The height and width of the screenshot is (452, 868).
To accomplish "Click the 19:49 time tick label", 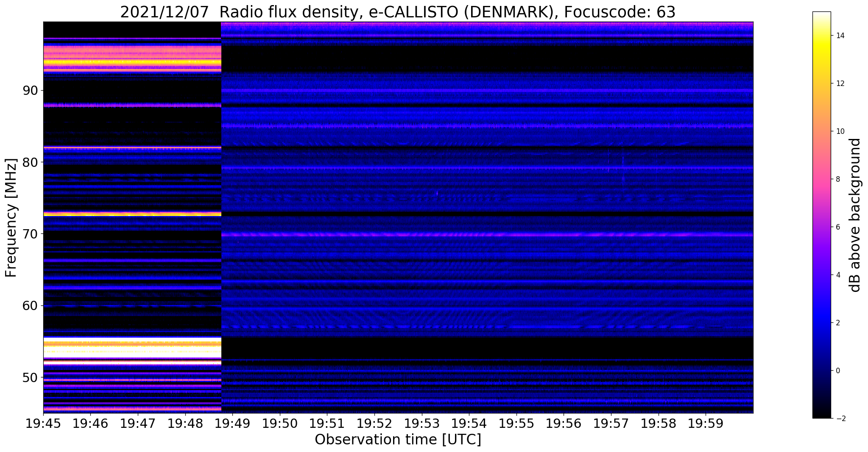I will point(232,423).
